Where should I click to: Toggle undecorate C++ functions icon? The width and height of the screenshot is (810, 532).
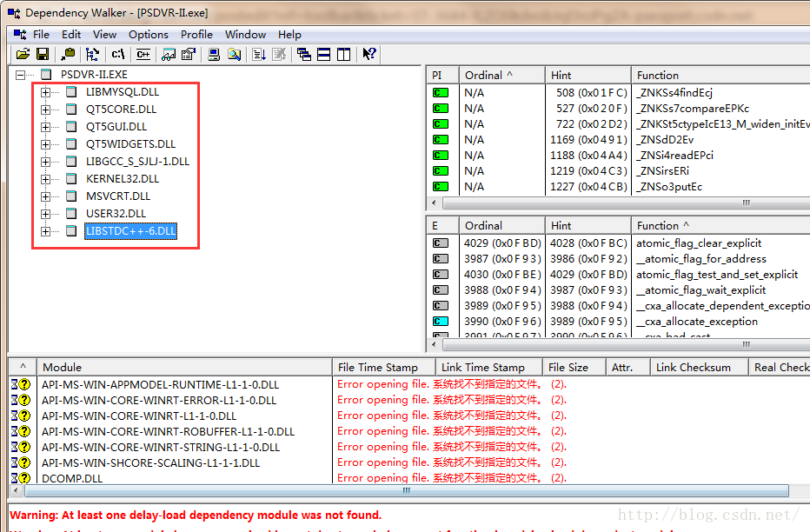(143, 55)
